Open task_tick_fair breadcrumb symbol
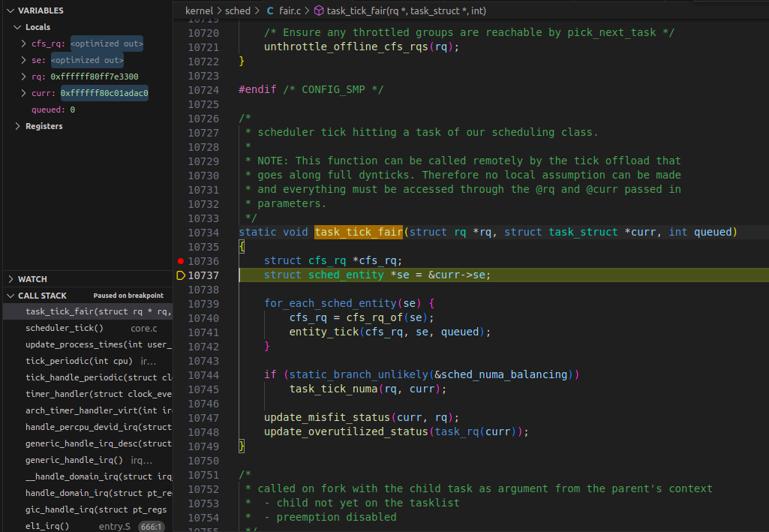Viewport: 769px width, 532px height. [x=407, y=11]
